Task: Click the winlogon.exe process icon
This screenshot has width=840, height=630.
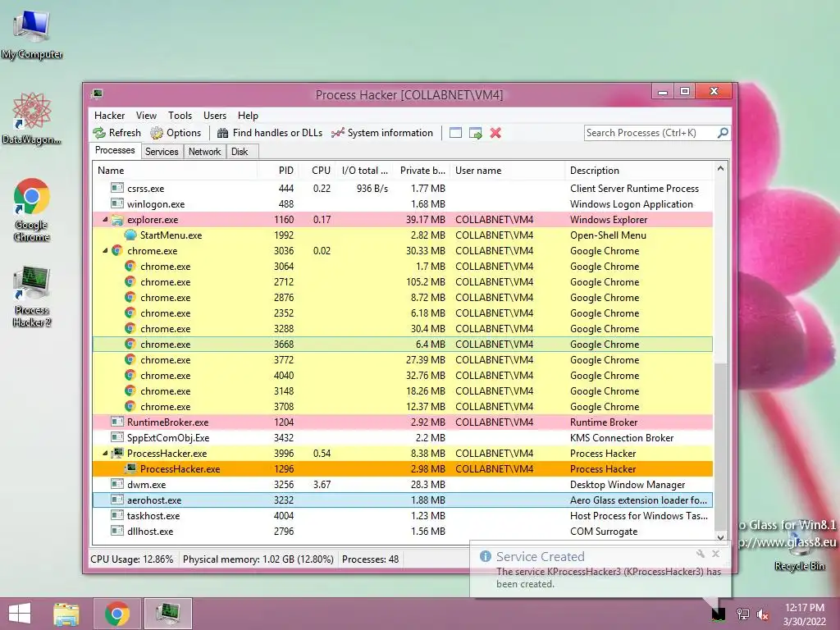Action: (x=116, y=203)
